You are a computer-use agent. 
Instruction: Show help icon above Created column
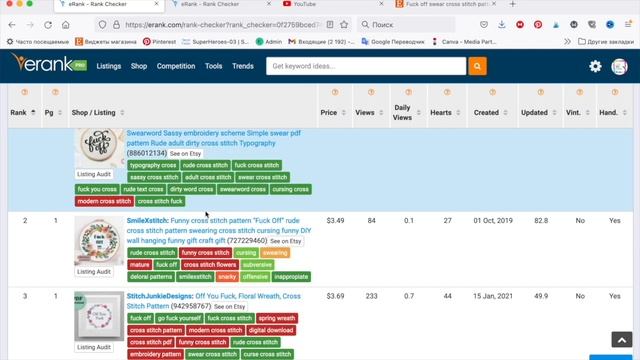click(493, 92)
